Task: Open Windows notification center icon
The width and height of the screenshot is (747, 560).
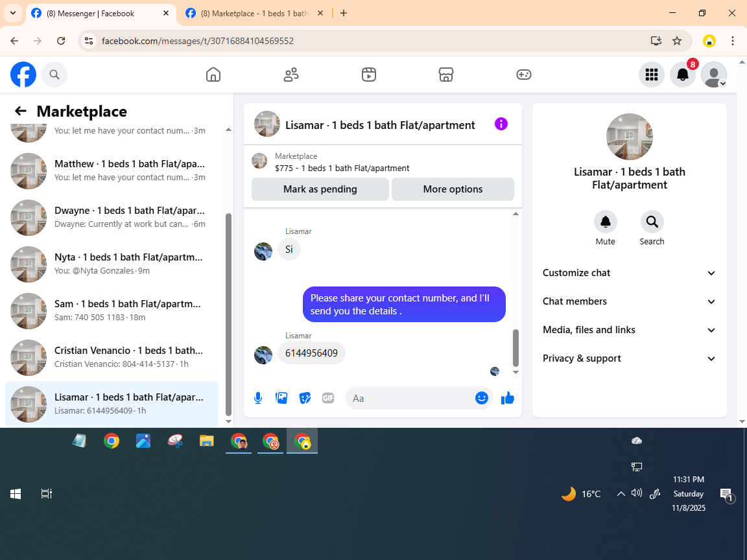Action: 727,495
